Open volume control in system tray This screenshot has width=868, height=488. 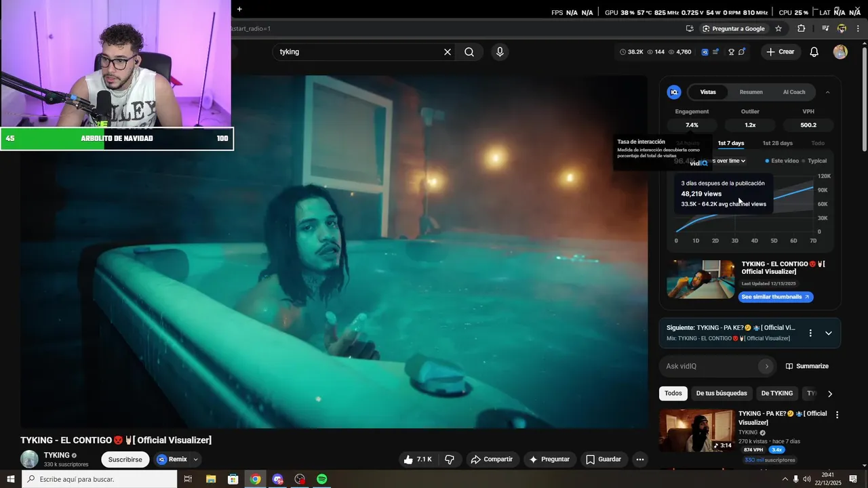coord(806,479)
